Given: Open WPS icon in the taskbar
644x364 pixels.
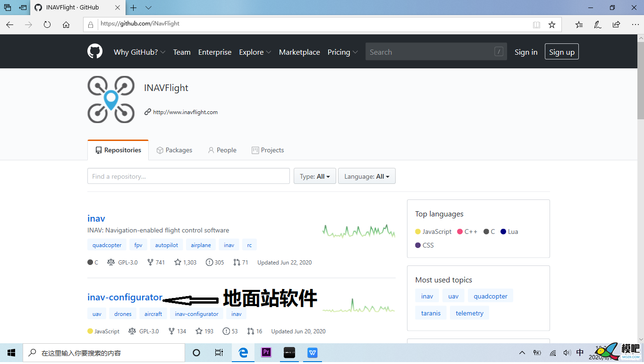Looking at the screenshot, I should pos(313,353).
